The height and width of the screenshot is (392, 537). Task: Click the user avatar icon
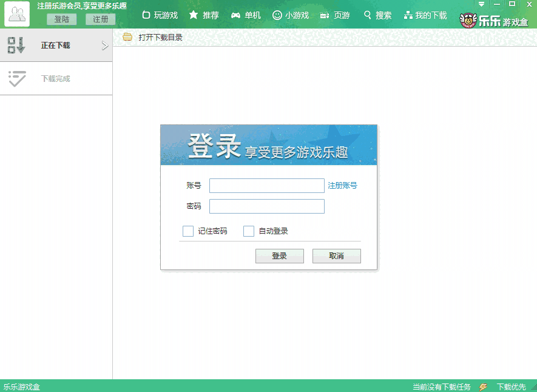tap(17, 14)
